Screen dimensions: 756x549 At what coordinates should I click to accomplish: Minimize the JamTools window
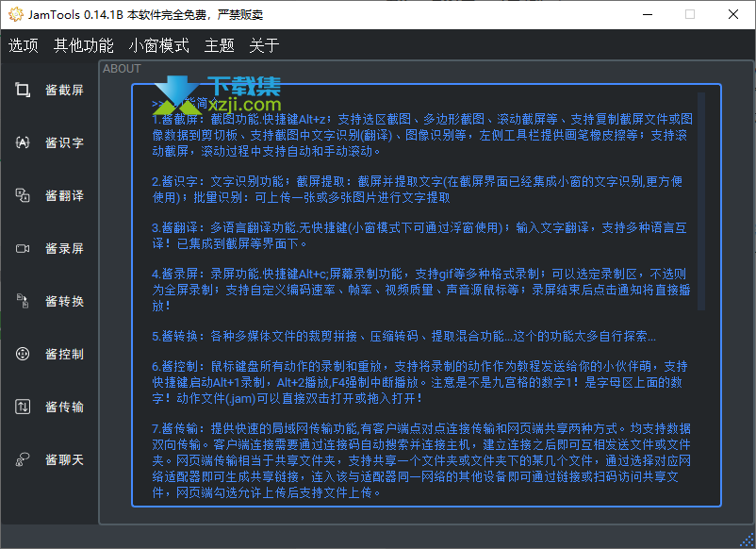click(x=648, y=14)
